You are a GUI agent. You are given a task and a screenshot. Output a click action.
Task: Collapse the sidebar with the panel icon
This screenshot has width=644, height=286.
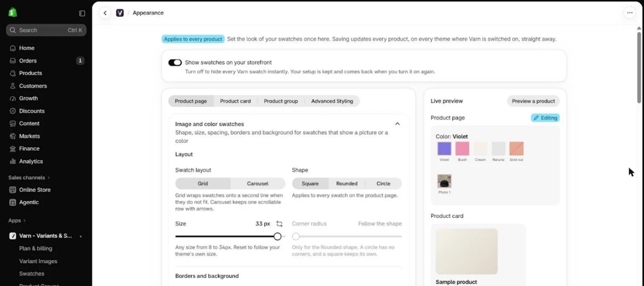tap(82, 13)
